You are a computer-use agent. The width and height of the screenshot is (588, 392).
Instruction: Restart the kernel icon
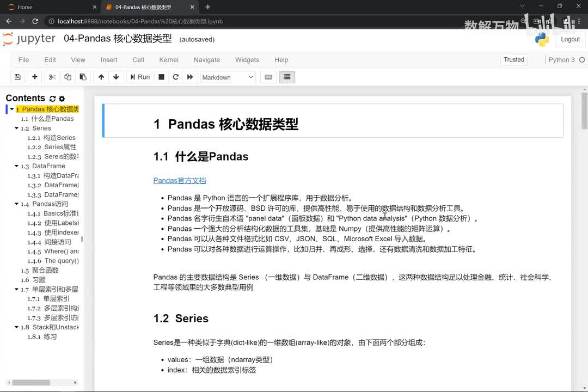click(x=175, y=77)
